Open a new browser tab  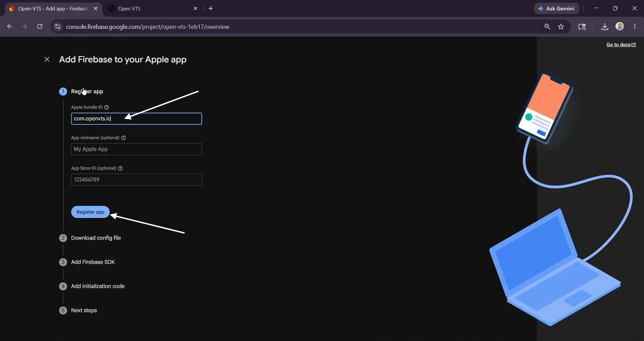pyautogui.click(x=211, y=8)
